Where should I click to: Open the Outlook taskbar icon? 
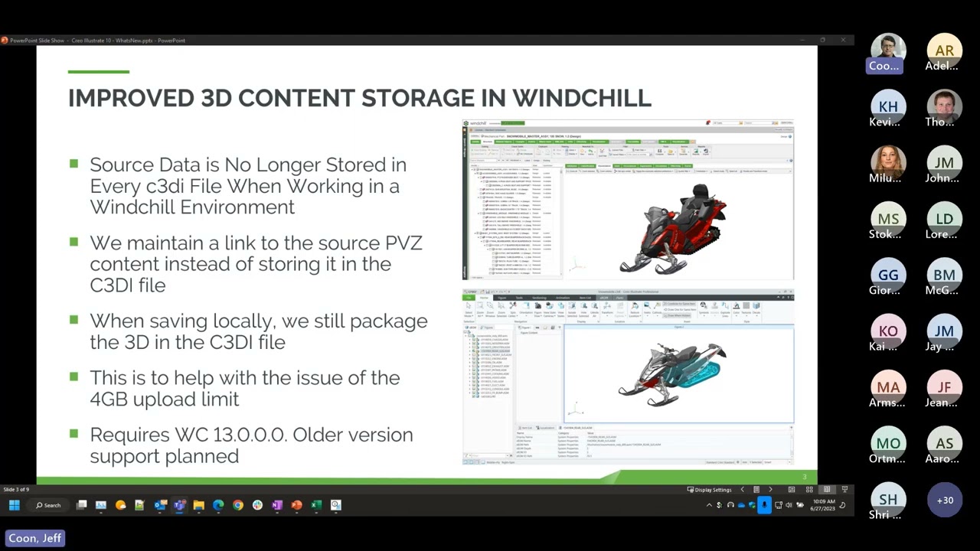pyautogui.click(x=159, y=505)
